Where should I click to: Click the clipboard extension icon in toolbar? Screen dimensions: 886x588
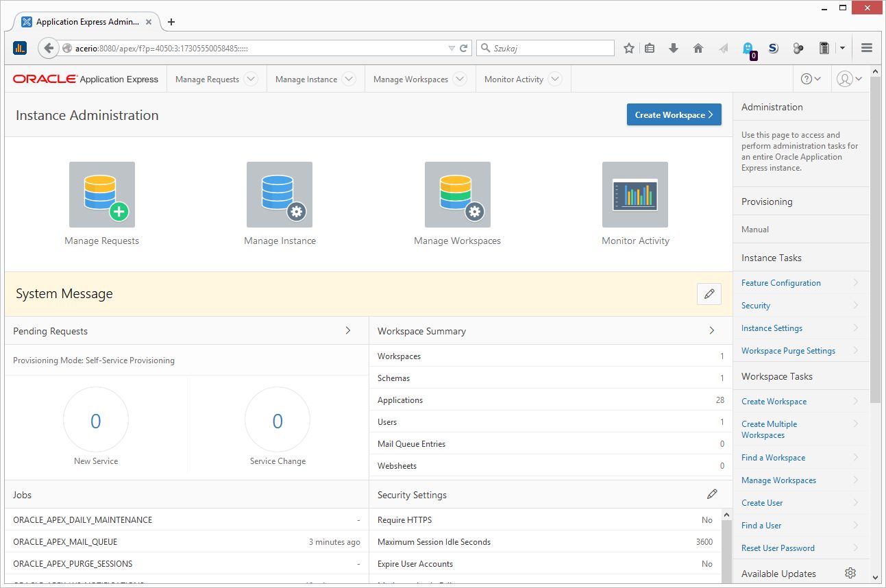click(x=825, y=48)
